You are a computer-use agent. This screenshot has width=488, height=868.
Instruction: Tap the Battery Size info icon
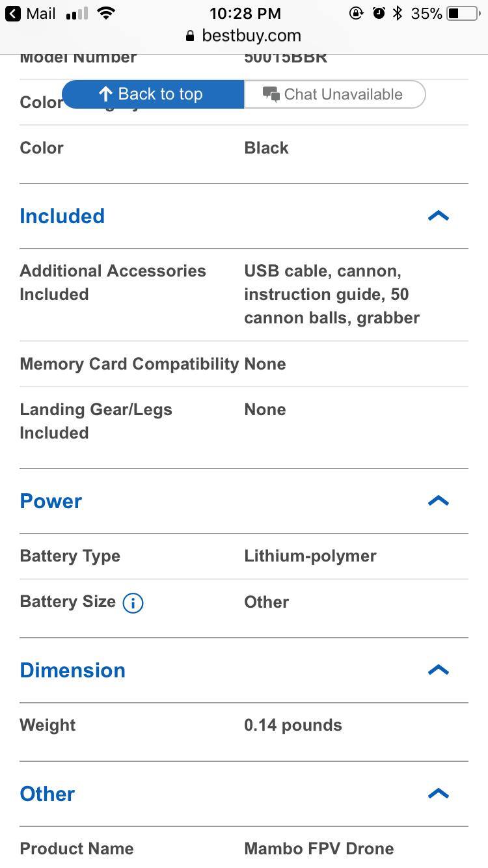tap(133, 603)
